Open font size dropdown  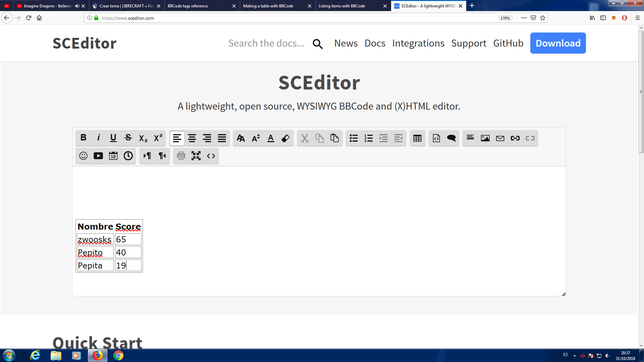[256, 138]
